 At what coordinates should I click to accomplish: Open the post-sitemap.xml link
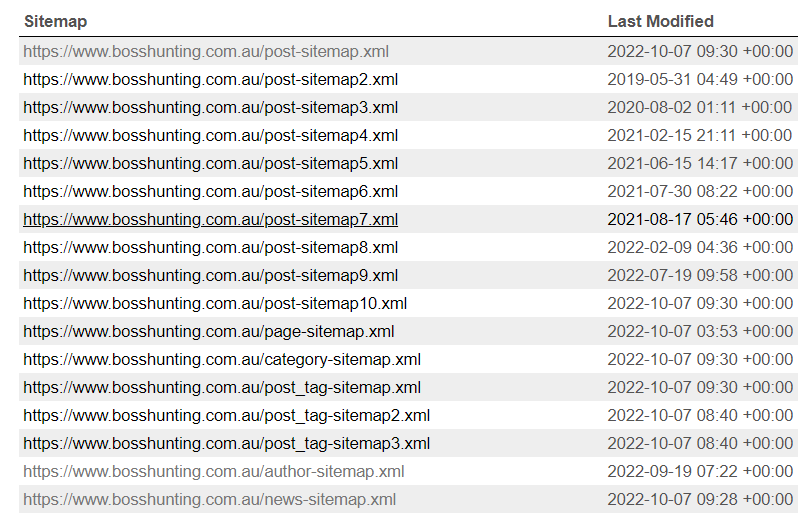[x=206, y=51]
